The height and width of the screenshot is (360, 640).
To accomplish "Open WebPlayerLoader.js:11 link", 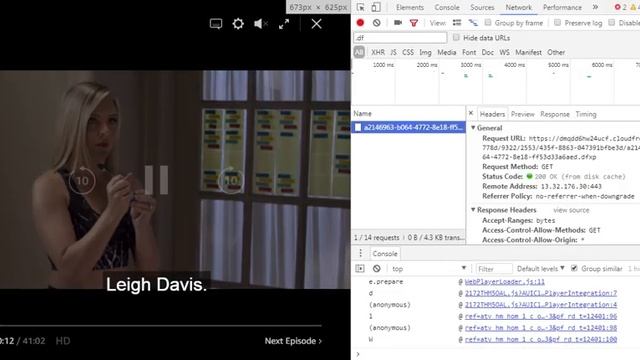I will coord(504,282).
